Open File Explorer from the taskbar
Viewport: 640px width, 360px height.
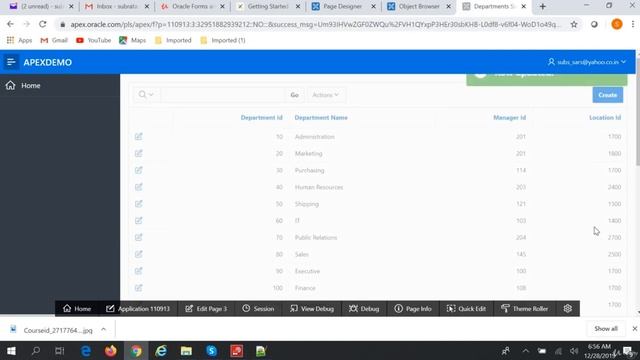186,351
